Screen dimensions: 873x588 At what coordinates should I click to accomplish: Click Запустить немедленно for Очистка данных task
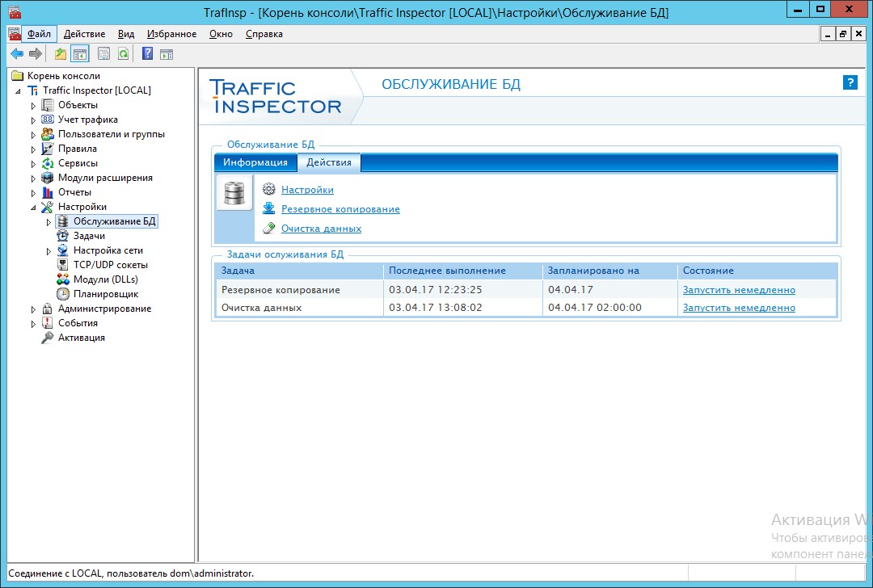tap(739, 308)
